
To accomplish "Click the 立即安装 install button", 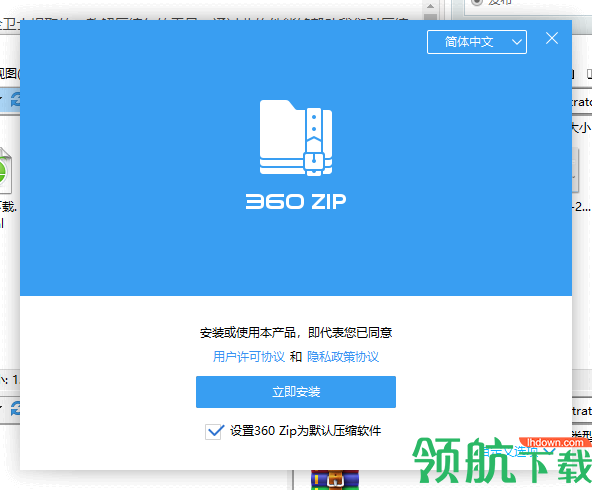I will coord(296,392).
